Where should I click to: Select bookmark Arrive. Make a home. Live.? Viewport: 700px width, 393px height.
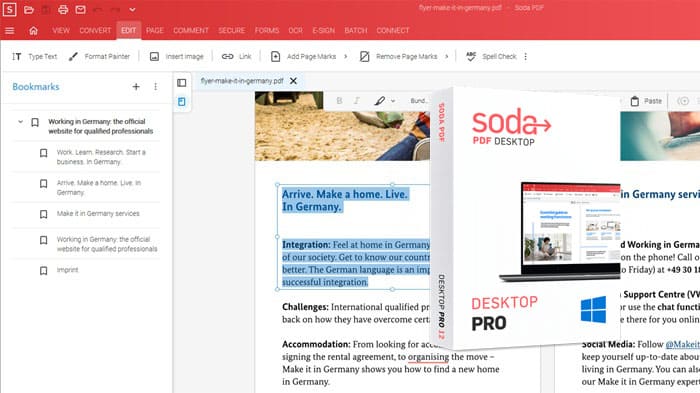99,188
